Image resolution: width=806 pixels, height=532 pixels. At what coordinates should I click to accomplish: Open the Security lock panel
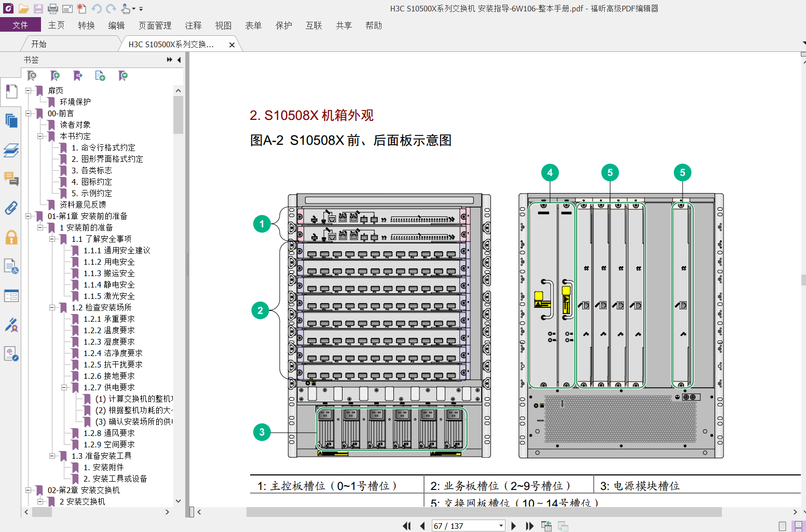coord(11,237)
